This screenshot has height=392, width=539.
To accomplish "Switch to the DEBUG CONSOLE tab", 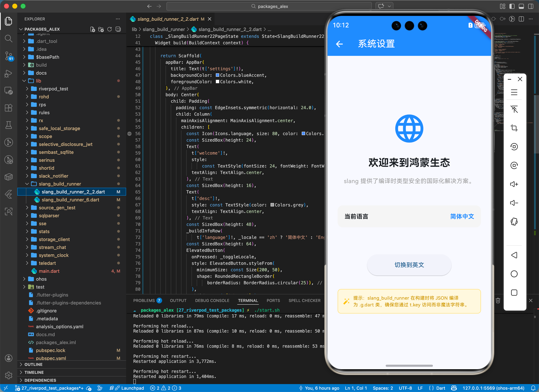I will pos(212,300).
